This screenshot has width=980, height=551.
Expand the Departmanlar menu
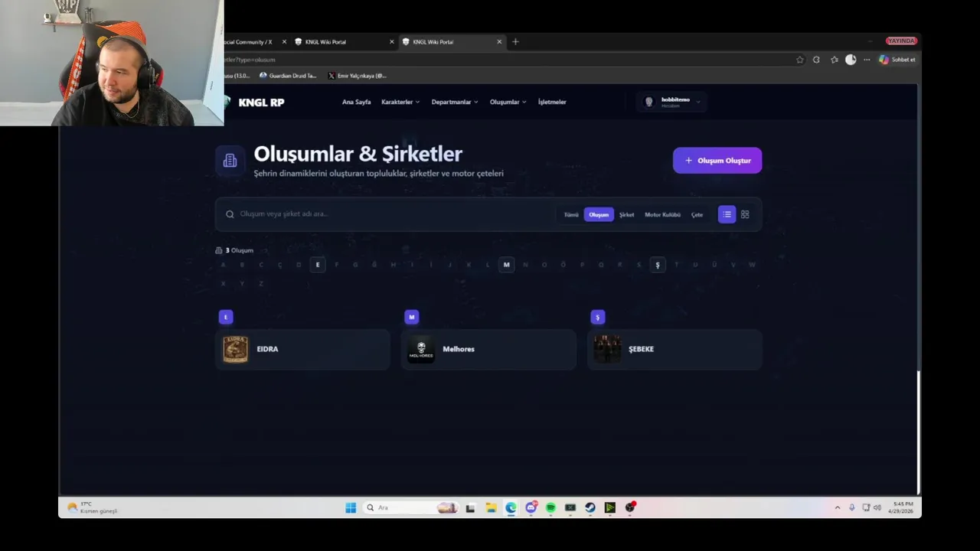click(x=455, y=102)
